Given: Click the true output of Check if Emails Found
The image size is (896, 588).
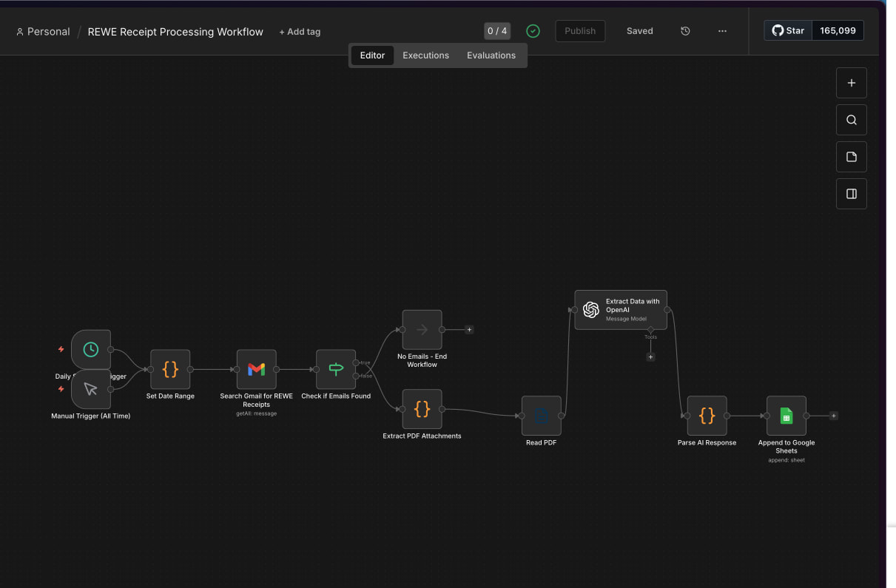Looking at the screenshot, I should click(x=357, y=362).
